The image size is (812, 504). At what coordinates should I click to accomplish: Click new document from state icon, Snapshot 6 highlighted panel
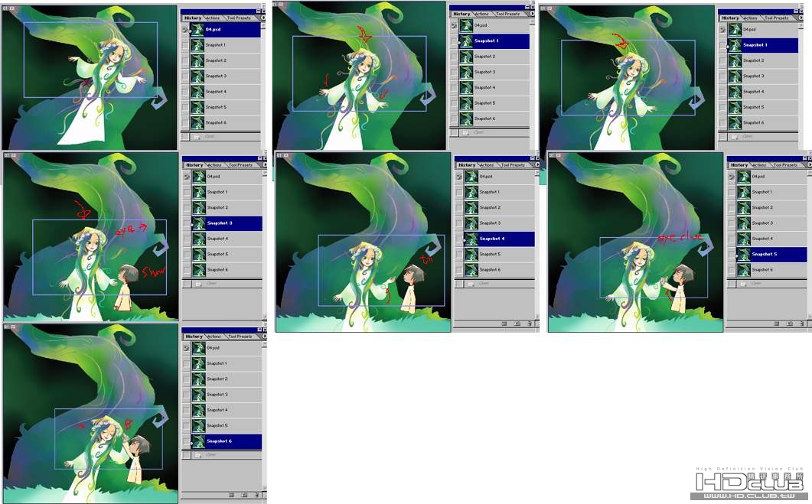tap(231, 495)
